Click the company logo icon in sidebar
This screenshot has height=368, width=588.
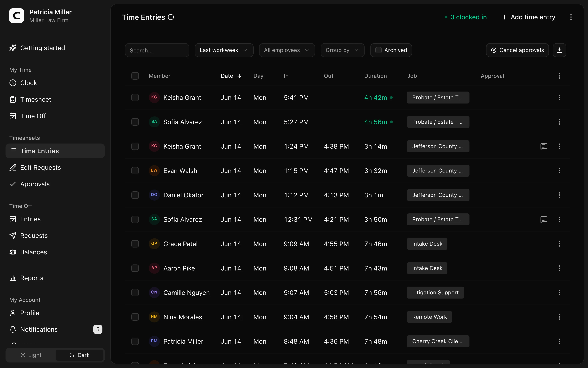click(x=17, y=16)
